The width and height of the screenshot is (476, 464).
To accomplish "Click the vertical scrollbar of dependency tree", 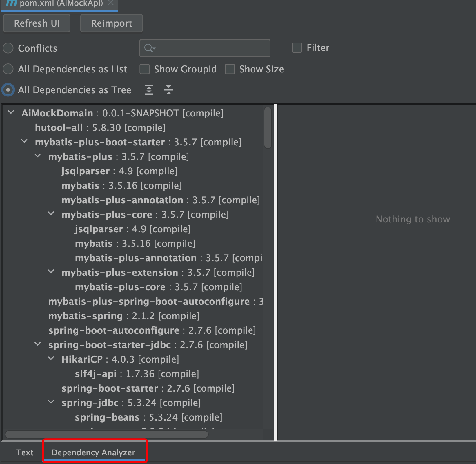I will click(268, 127).
